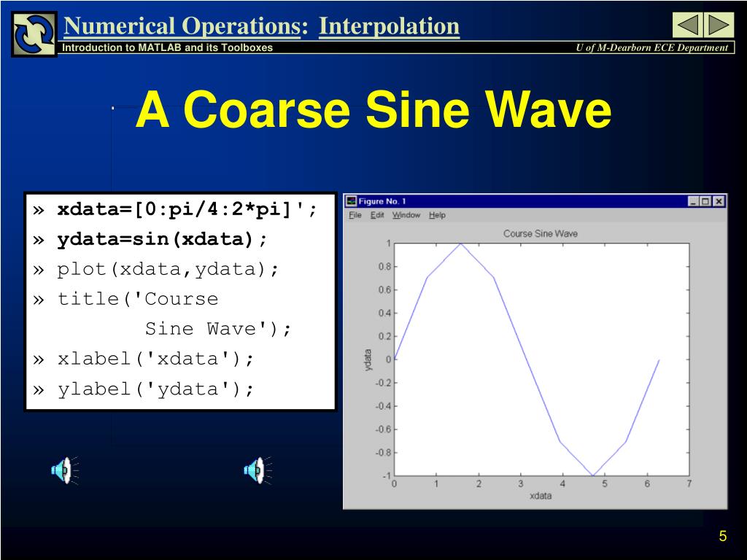Click the y-axis tick label -0.6
The height and width of the screenshot is (560, 747).
coord(384,429)
